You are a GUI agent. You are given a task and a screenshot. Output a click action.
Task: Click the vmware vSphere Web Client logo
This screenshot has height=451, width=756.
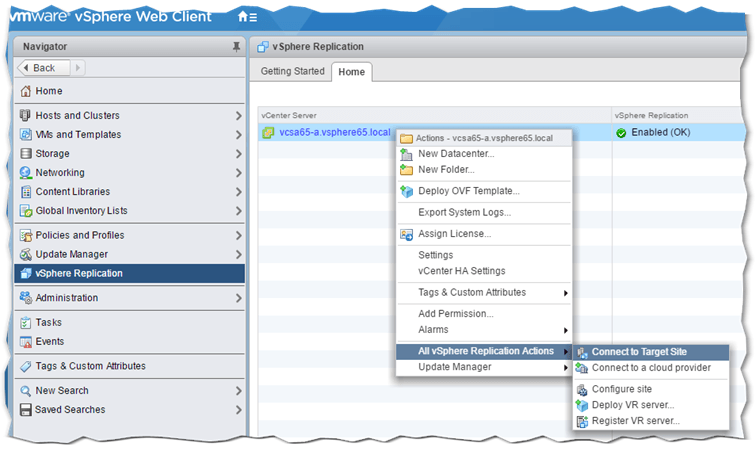(110, 17)
